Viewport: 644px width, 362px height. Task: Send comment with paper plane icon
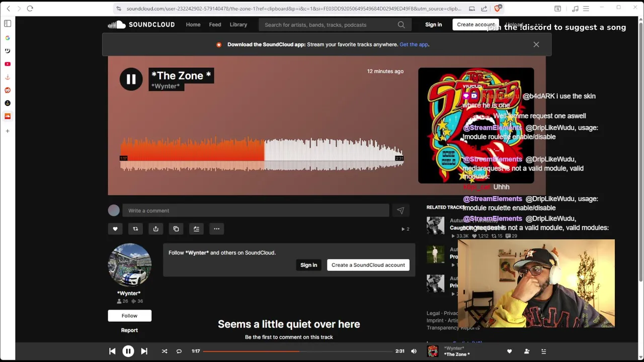tap(400, 211)
